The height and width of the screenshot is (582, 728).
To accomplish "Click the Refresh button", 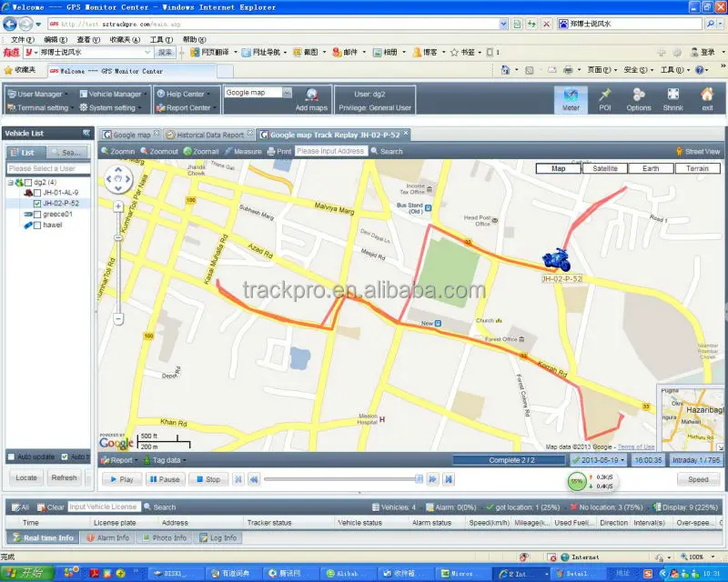I will (64, 477).
